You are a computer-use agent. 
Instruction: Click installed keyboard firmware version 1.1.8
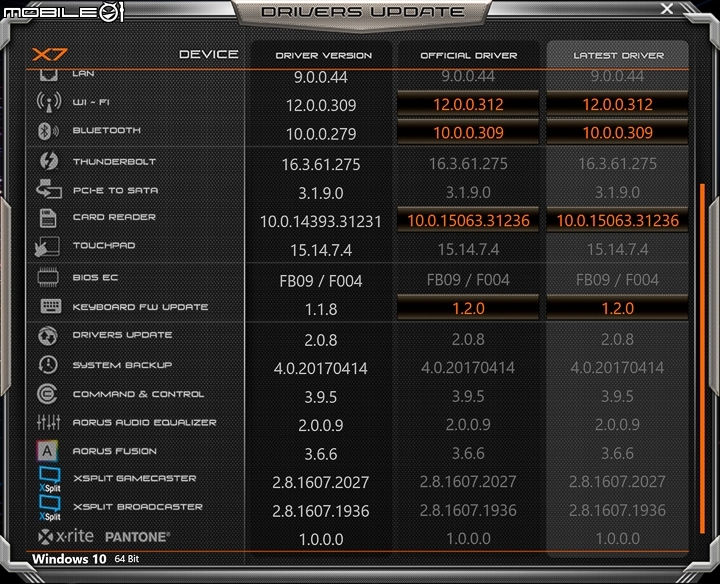321,309
